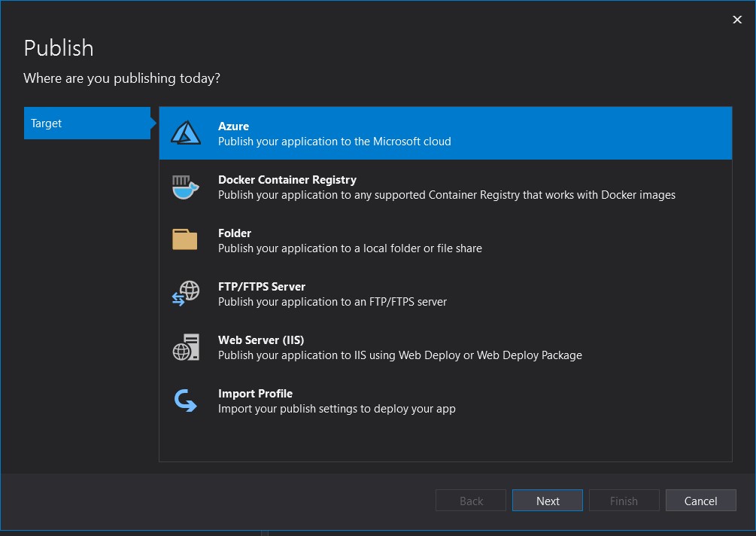Viewport: 756px width, 536px height.
Task: Click the Import Profile arrow icon
Action: click(x=185, y=400)
